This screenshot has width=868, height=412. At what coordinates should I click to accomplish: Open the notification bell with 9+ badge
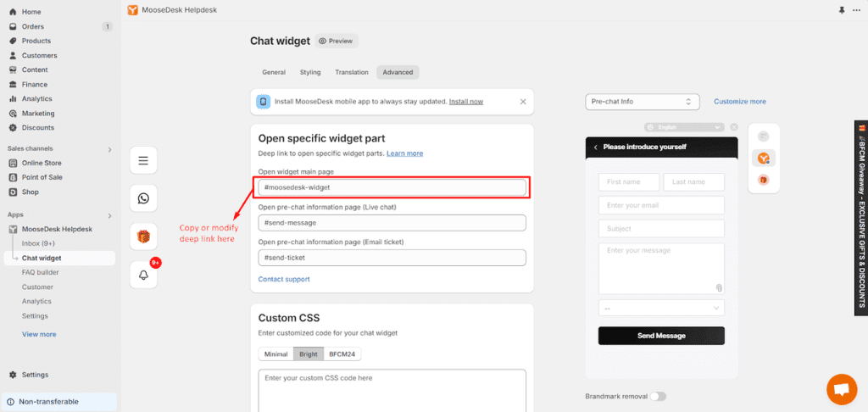point(143,276)
